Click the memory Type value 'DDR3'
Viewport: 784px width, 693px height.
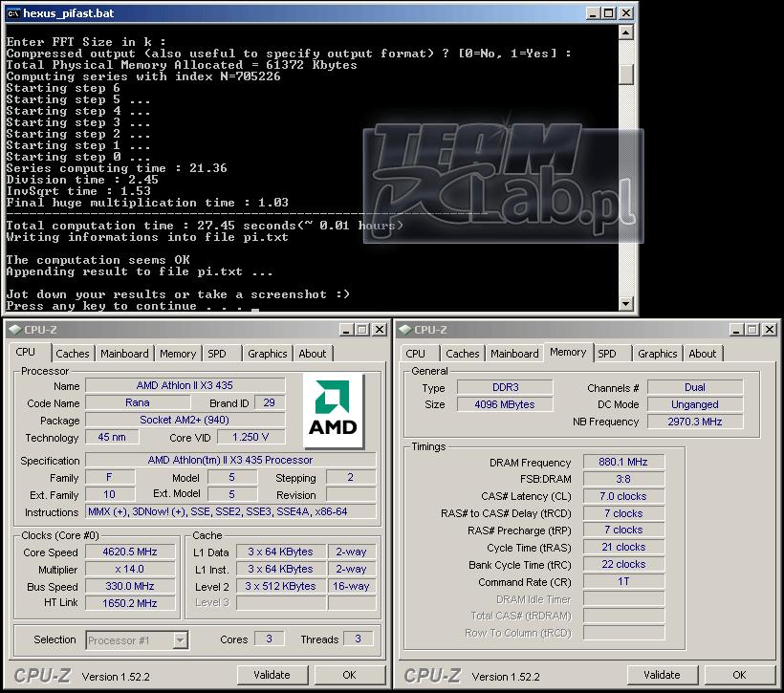coord(506,387)
